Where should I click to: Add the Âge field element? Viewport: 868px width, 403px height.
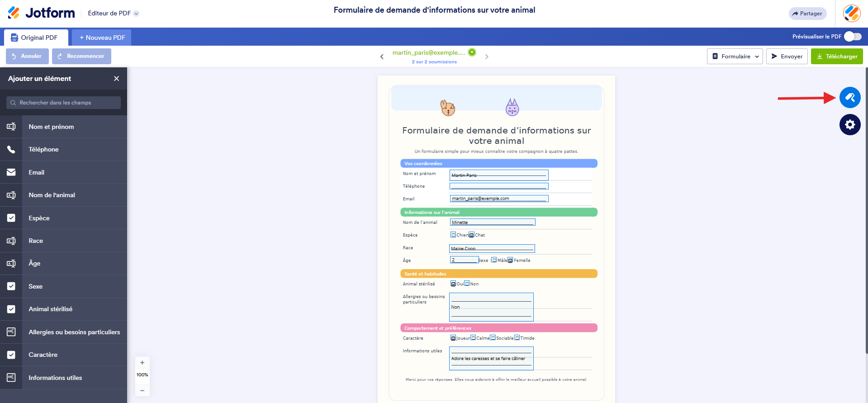pyautogui.click(x=63, y=263)
